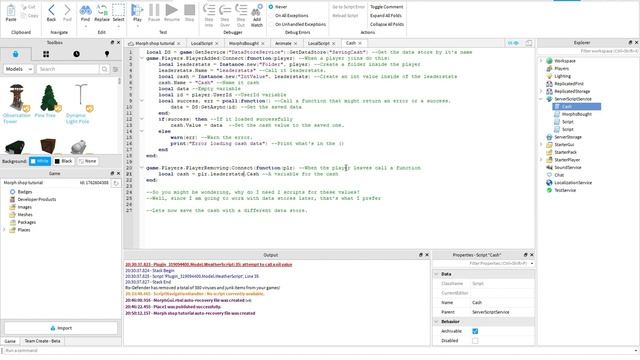Select Lighting service in Explorer

(x=562, y=76)
